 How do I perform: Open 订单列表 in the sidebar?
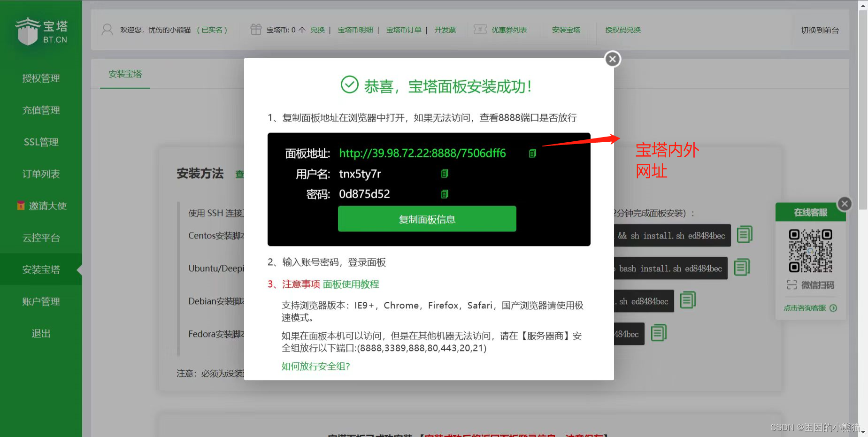coord(41,174)
